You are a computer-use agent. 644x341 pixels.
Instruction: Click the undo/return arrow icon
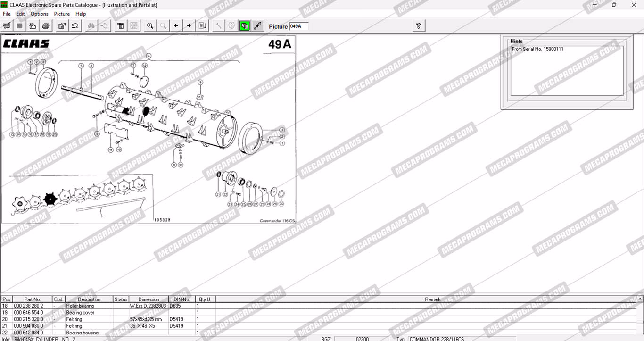75,26
